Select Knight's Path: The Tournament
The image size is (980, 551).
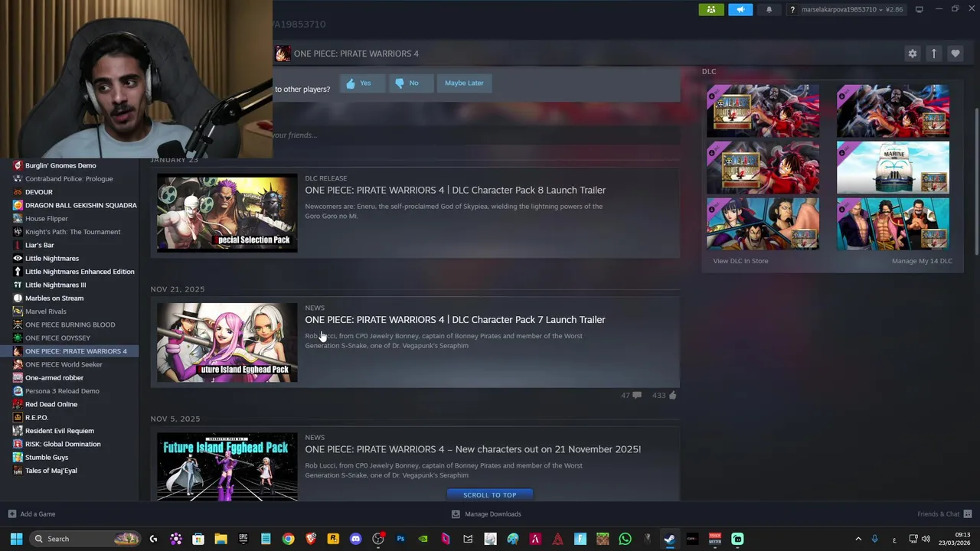(x=73, y=232)
